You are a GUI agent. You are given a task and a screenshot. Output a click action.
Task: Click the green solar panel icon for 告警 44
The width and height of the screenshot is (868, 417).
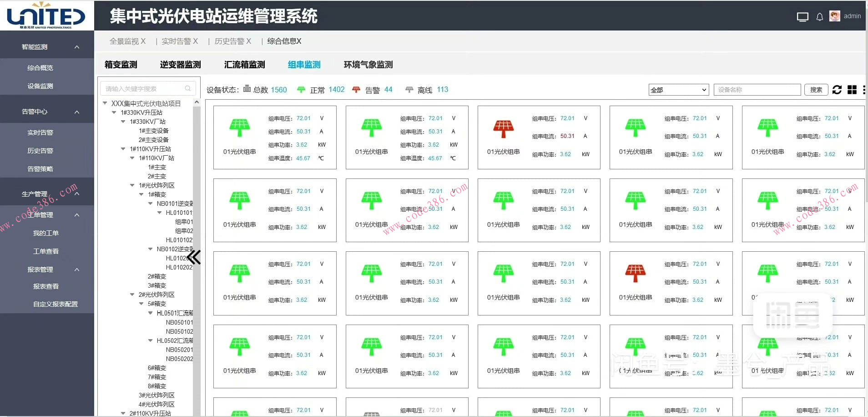(x=357, y=89)
